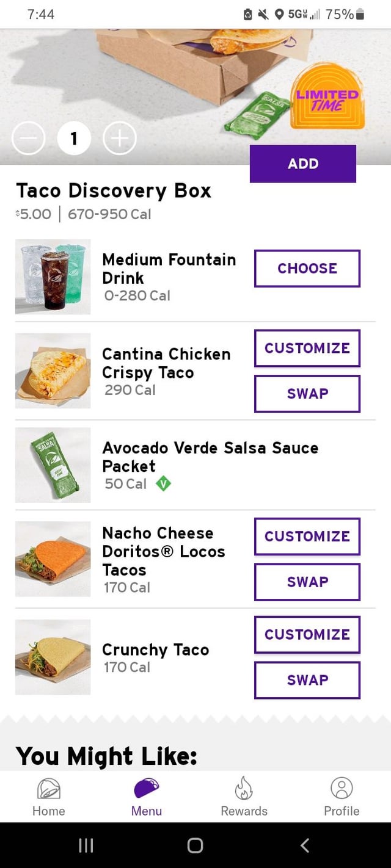The width and height of the screenshot is (391, 868).
Task: Tap the green vegetarian icon
Action: point(163,484)
